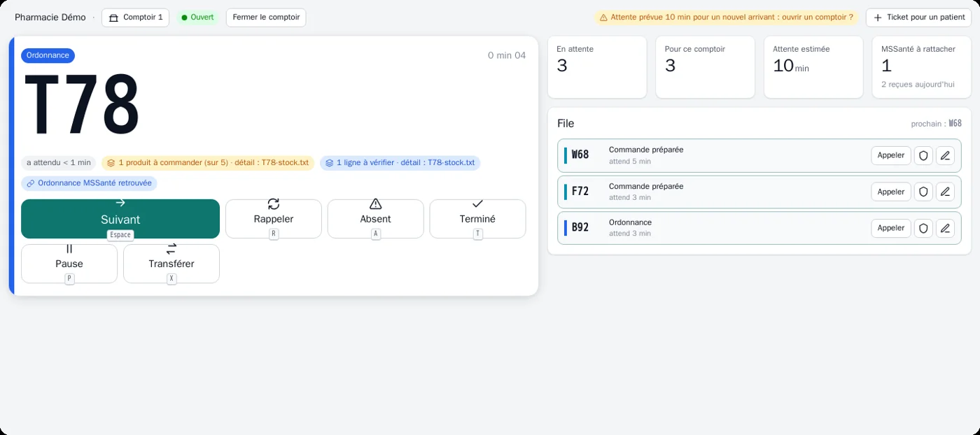Open the product to order T78-stock.txt tag
Screen dimensions: 980x435
click(208, 163)
